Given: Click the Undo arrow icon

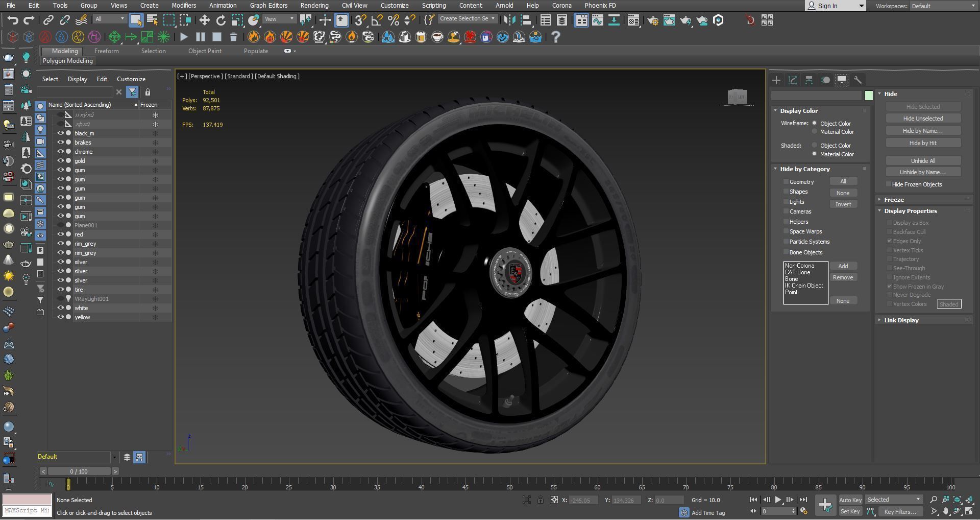Looking at the screenshot, I should click(x=13, y=20).
